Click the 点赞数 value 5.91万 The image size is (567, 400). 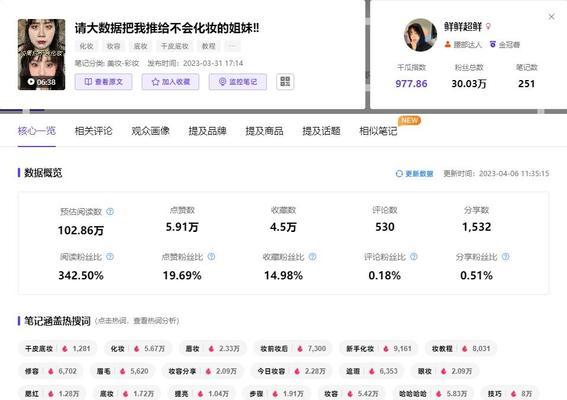[x=182, y=227]
